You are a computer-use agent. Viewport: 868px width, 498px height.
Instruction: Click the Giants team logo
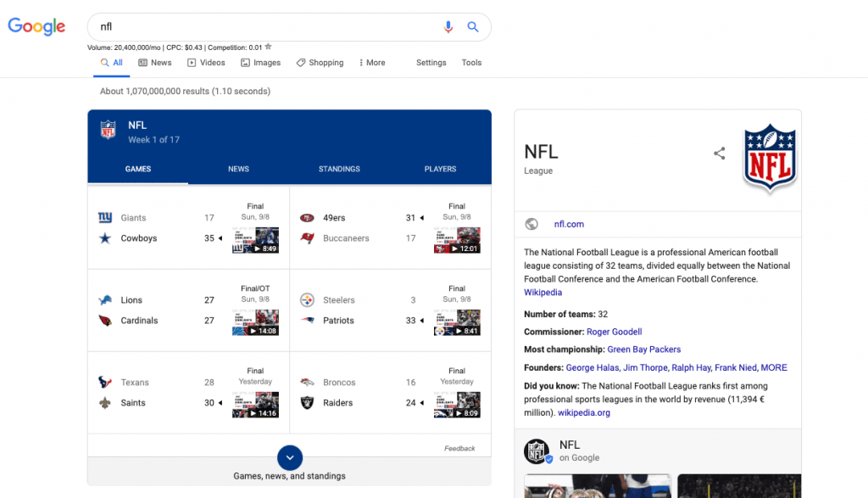click(x=105, y=217)
